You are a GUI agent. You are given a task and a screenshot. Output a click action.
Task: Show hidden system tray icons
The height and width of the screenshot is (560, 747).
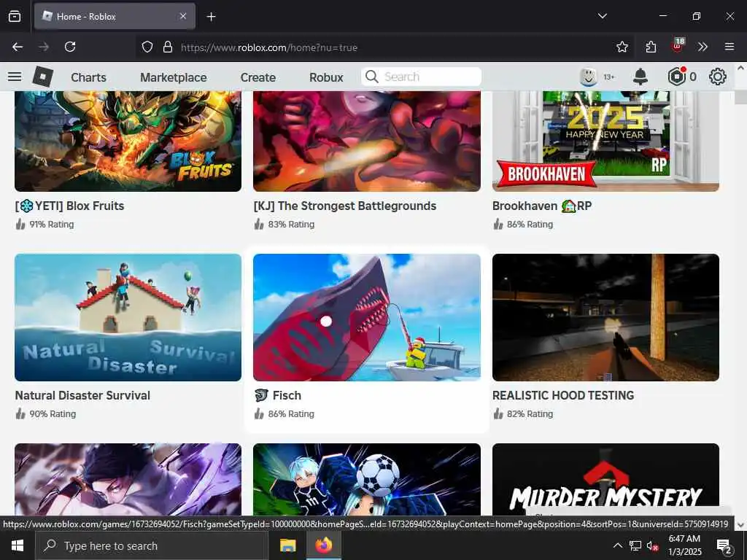[x=617, y=545]
